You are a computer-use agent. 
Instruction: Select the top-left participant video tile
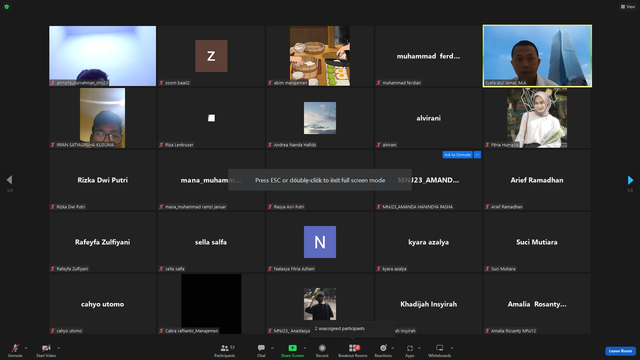tap(102, 56)
